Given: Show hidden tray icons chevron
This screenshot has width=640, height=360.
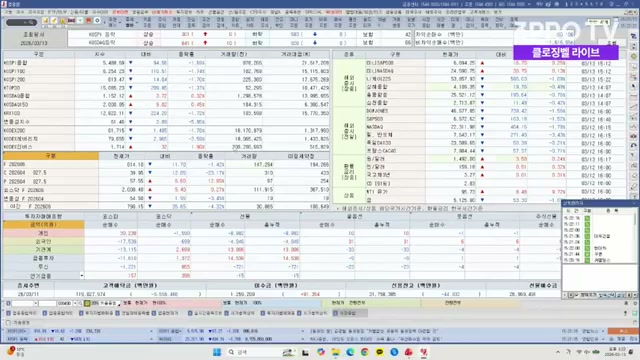Looking at the screenshot, I should click(558, 352).
